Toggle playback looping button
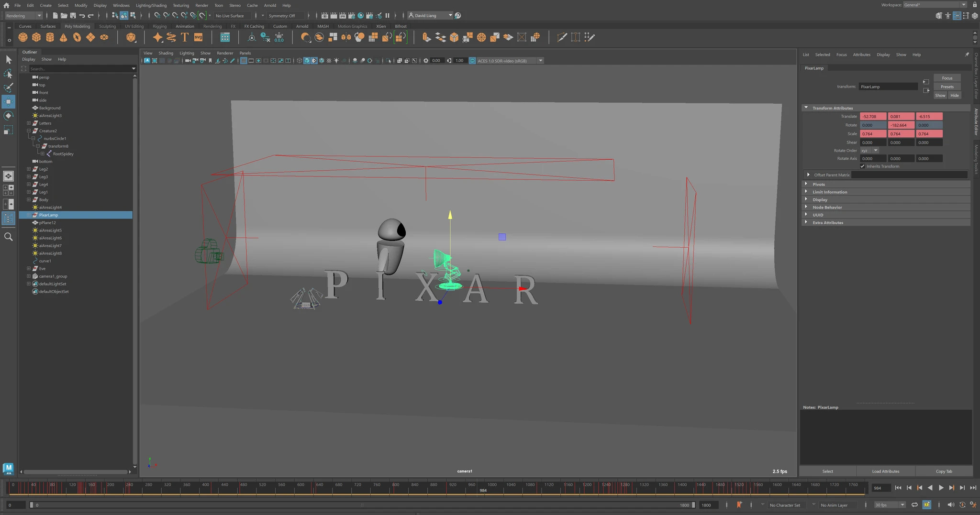Image resolution: width=980 pixels, height=515 pixels. point(914,505)
